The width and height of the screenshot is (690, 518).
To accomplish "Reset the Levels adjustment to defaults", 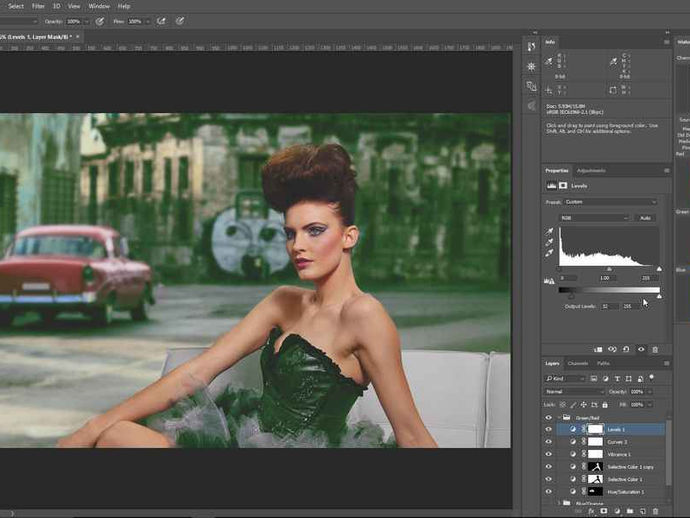I will (626, 349).
